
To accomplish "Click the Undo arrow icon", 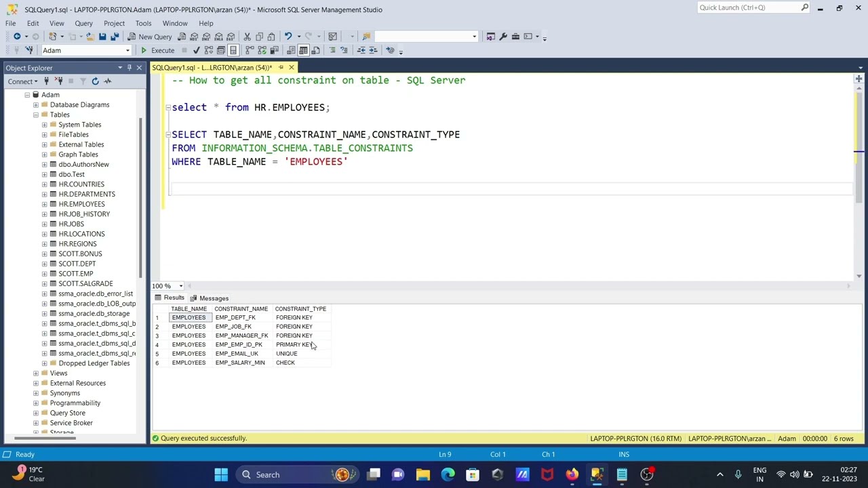I will [x=288, y=37].
